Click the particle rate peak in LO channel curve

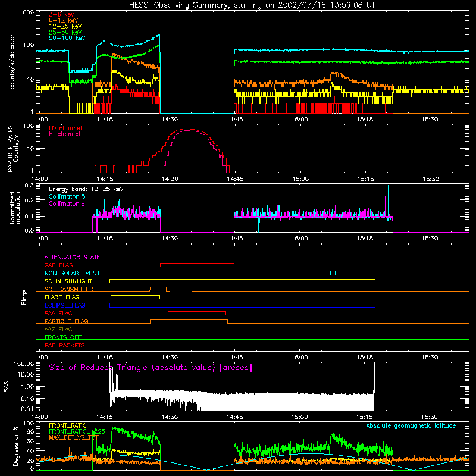pyautogui.click(x=187, y=129)
